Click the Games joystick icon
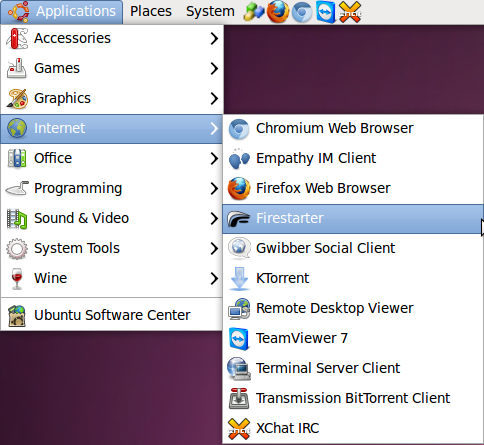This screenshot has height=445, width=484. click(x=17, y=68)
